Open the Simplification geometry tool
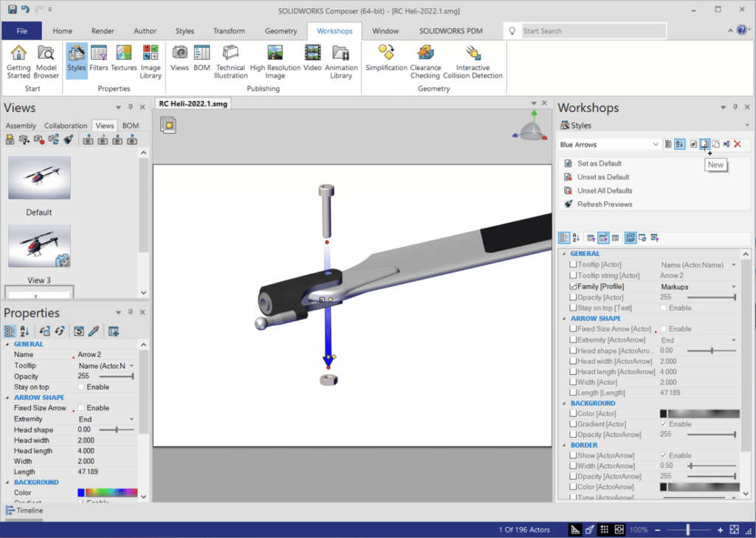 click(387, 62)
